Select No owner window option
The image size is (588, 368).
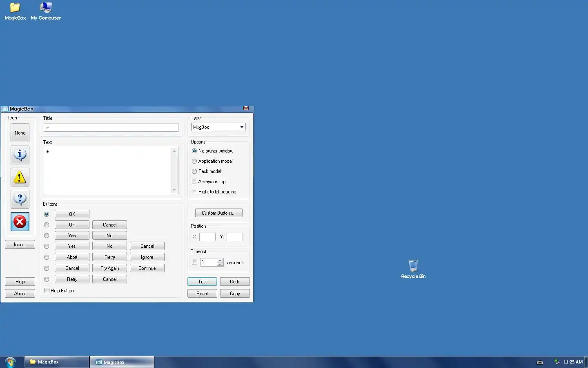213,151
